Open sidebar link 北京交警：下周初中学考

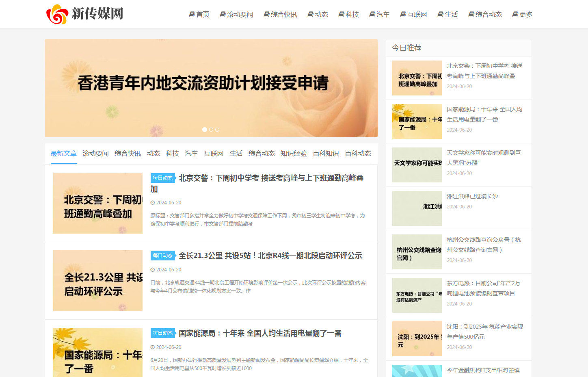click(x=485, y=71)
